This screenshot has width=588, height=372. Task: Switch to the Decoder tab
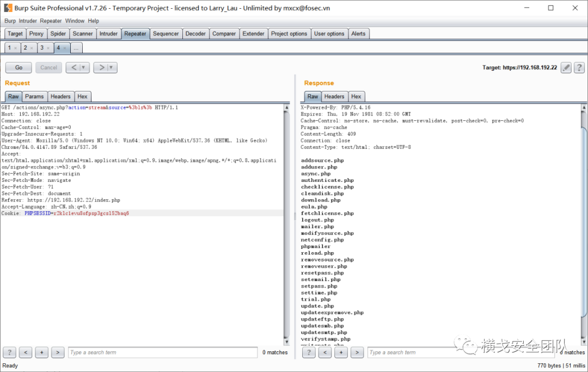coord(196,34)
